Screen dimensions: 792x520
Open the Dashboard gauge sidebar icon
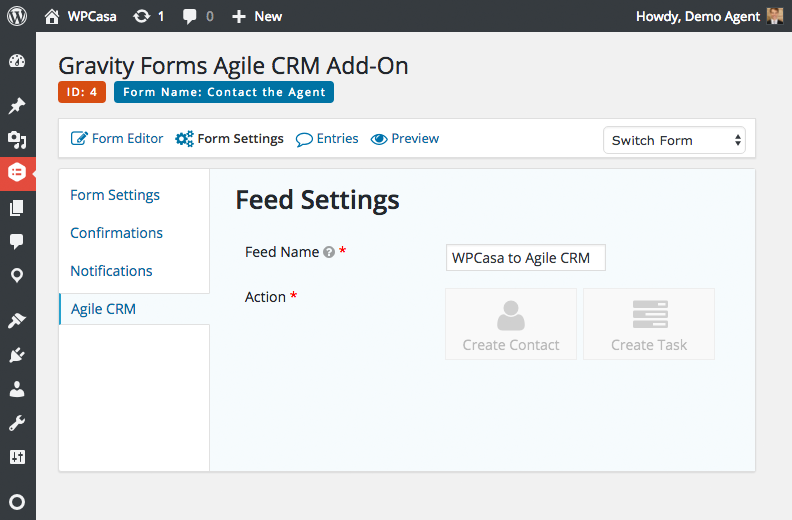(17, 61)
